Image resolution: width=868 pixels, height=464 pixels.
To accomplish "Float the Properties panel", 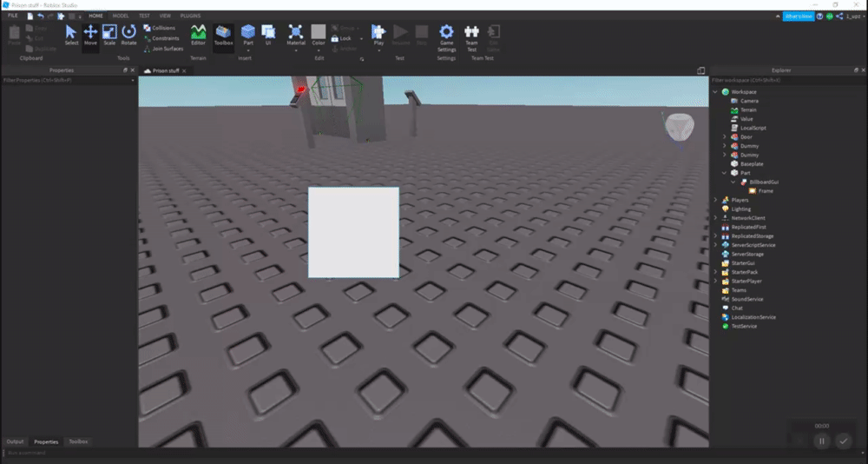I will pyautogui.click(x=125, y=70).
